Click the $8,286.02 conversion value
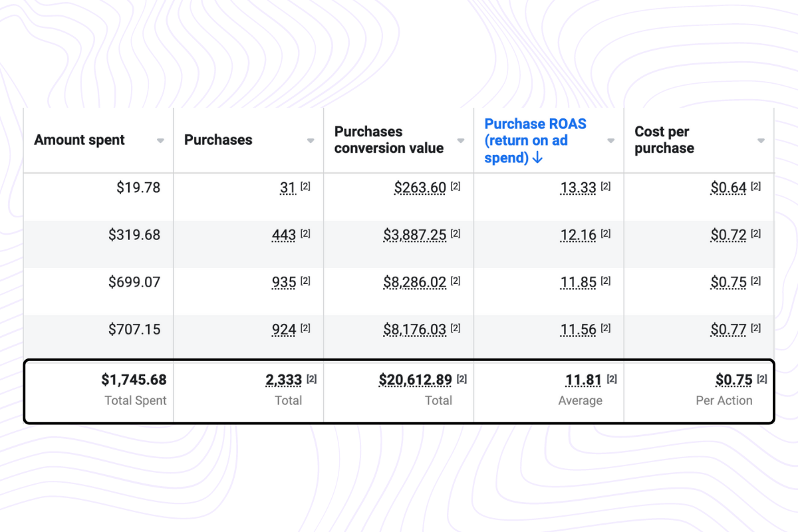 point(414,283)
